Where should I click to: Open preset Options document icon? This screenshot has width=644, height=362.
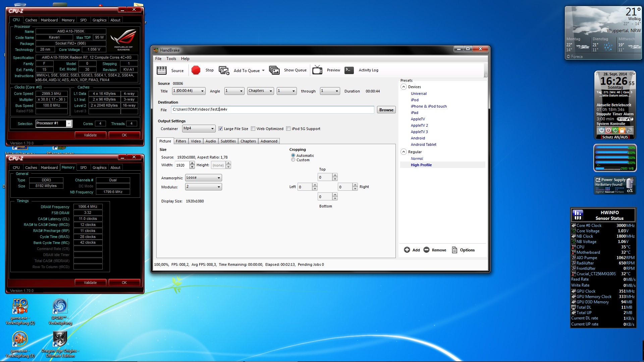[x=454, y=250]
